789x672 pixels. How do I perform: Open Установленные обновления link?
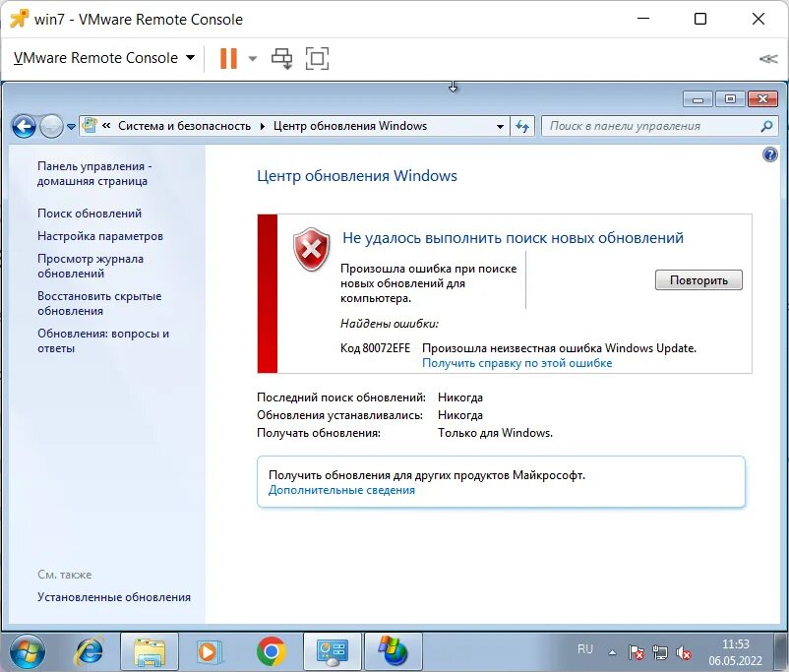pos(114,597)
